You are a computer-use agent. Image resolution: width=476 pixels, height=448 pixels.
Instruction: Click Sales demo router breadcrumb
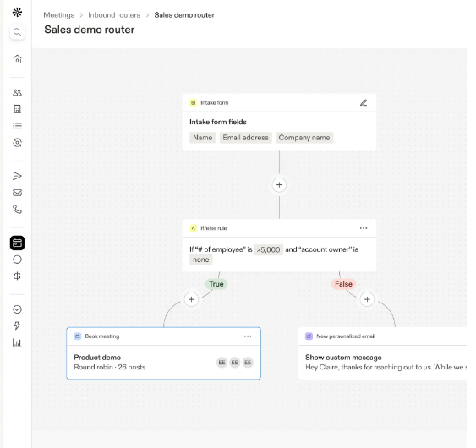click(184, 15)
